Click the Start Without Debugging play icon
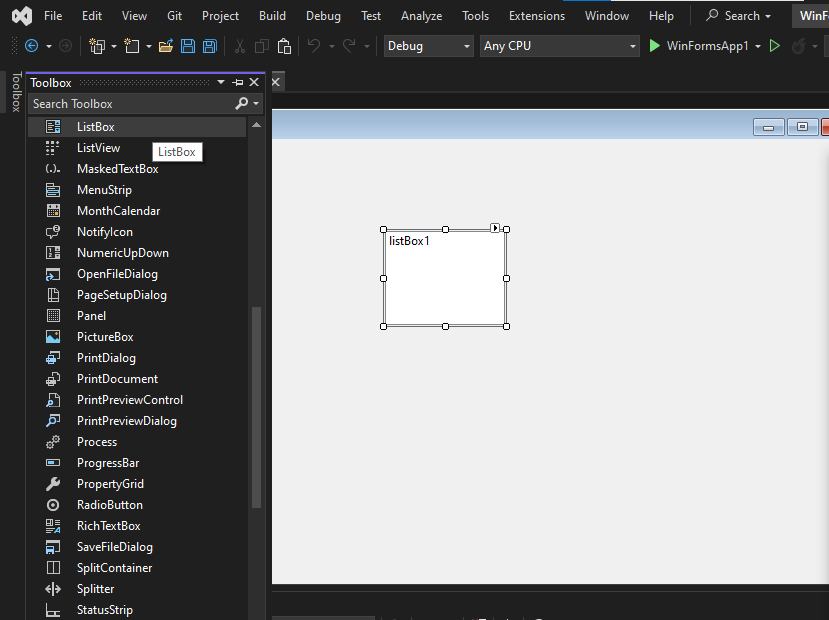Viewport: 829px width, 620px height. 774,46
